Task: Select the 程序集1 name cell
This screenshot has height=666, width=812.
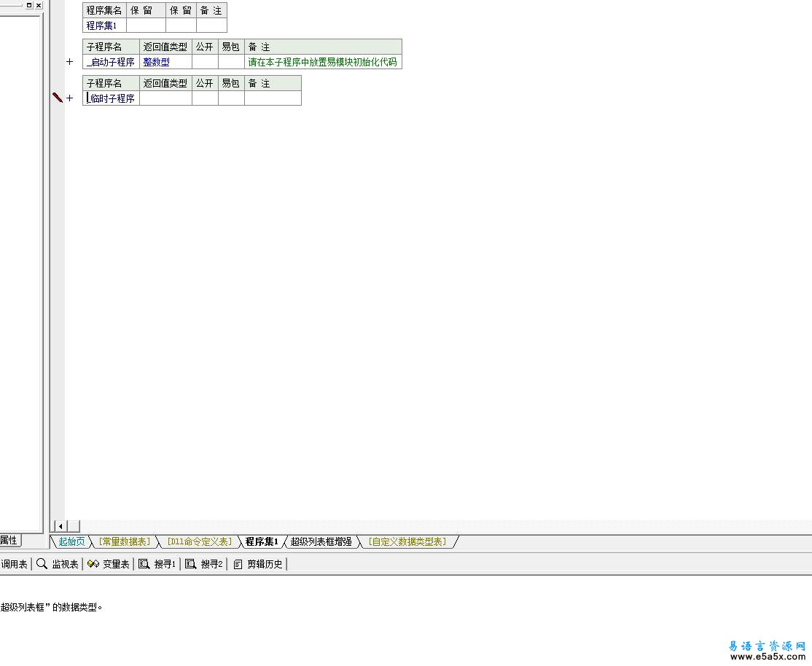Action: pyautogui.click(x=104, y=26)
